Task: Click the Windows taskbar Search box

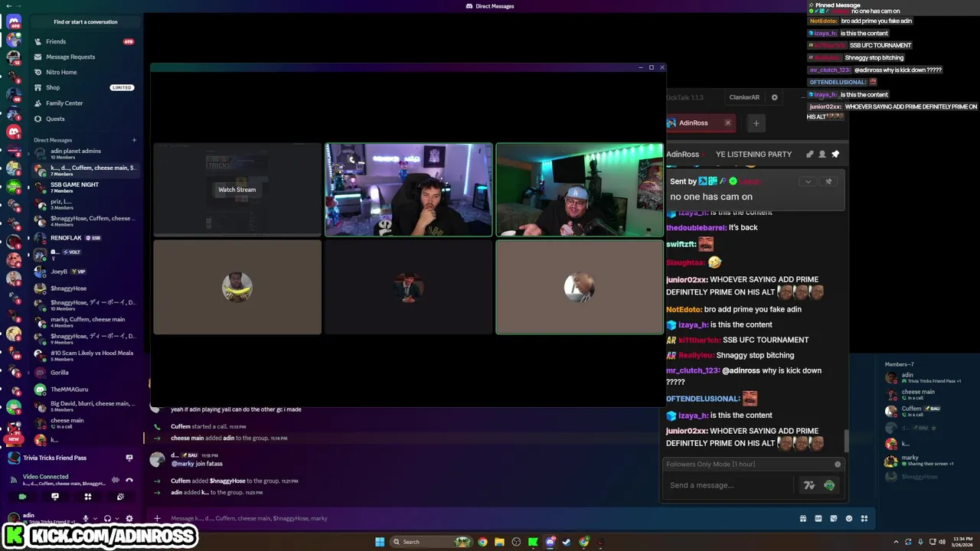Action: pyautogui.click(x=431, y=542)
